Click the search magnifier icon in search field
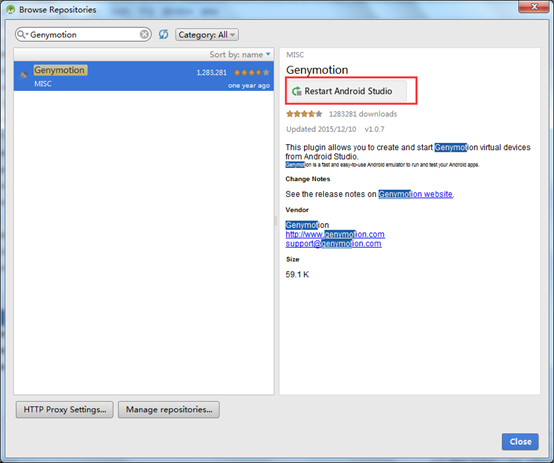The image size is (554, 463). pos(22,34)
